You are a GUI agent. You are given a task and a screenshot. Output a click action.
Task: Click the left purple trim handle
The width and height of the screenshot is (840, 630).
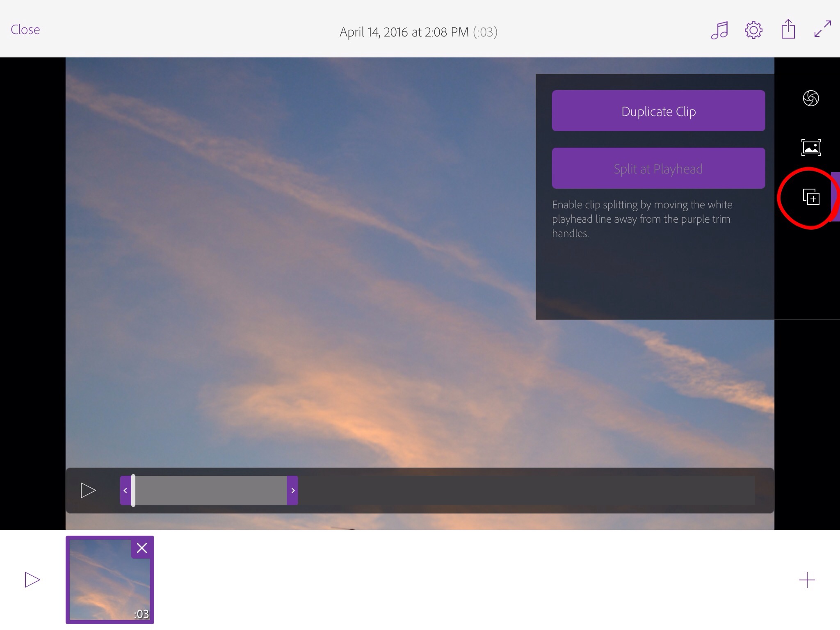pyautogui.click(x=125, y=491)
